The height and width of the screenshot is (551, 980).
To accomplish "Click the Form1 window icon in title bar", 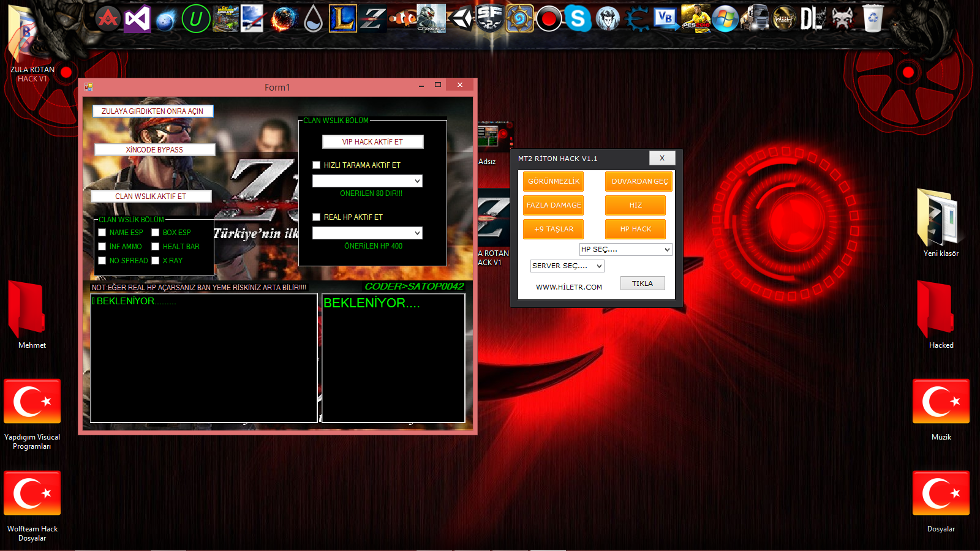I will click(x=89, y=88).
